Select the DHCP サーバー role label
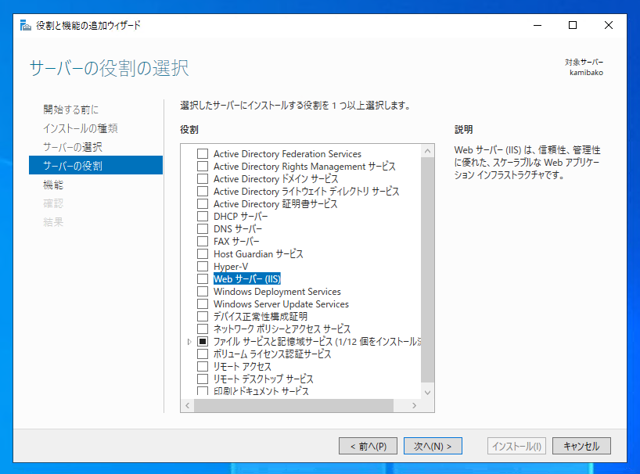Screen dimensions: 640x474 240,216
